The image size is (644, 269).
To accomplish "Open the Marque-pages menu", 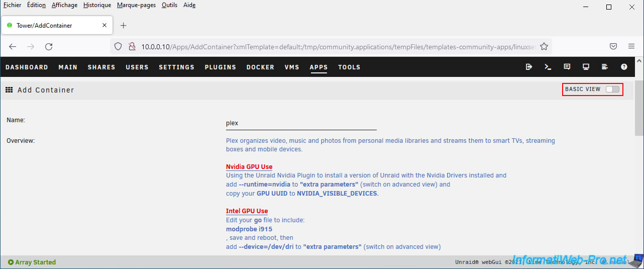I will pos(136,5).
